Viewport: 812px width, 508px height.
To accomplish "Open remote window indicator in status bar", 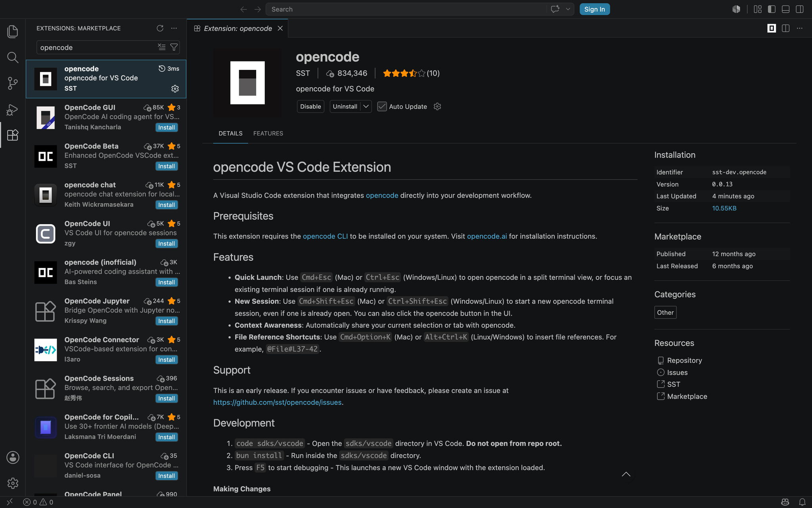I will click(x=10, y=502).
